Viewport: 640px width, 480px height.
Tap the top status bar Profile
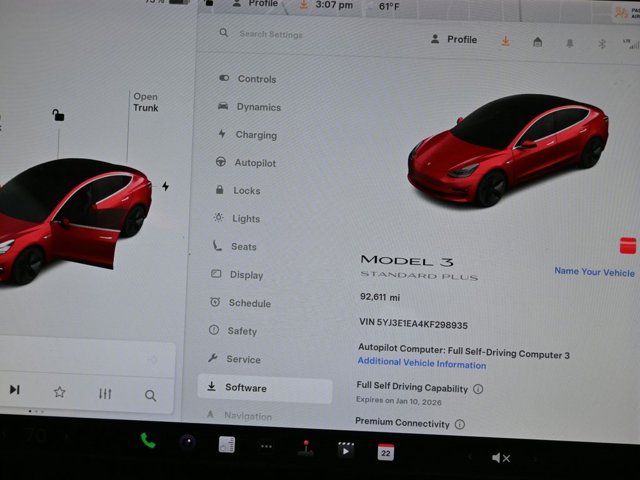pos(255,4)
